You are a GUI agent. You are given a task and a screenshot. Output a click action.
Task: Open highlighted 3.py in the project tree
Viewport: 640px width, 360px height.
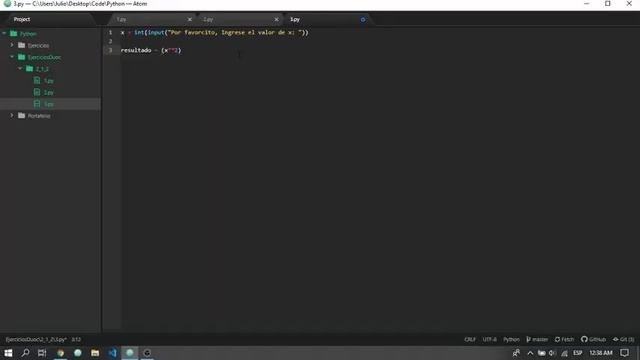coord(49,104)
